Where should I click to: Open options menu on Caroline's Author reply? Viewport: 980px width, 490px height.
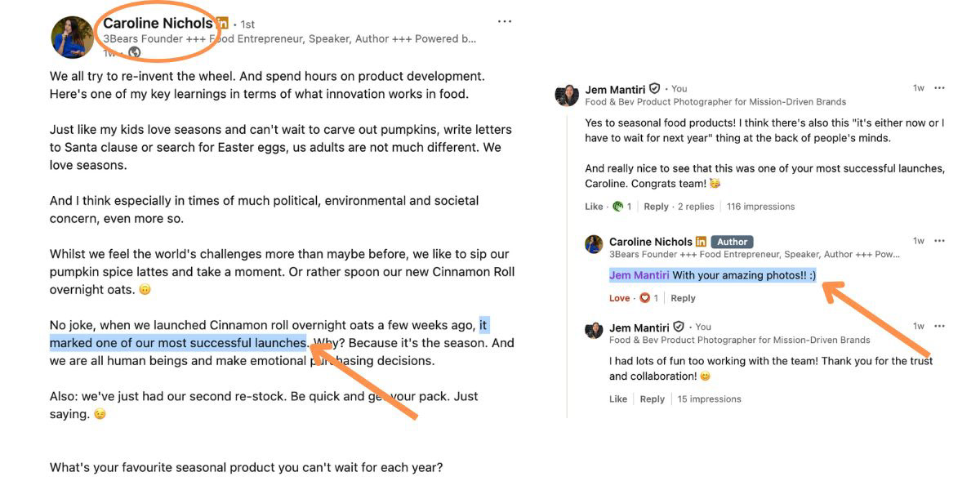point(939,241)
